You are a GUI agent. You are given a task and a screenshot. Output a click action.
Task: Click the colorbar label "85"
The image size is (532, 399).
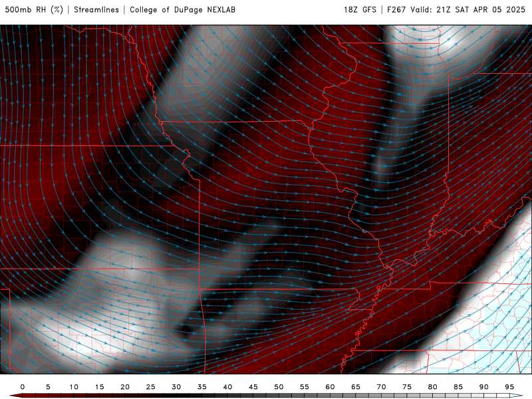coord(458,387)
